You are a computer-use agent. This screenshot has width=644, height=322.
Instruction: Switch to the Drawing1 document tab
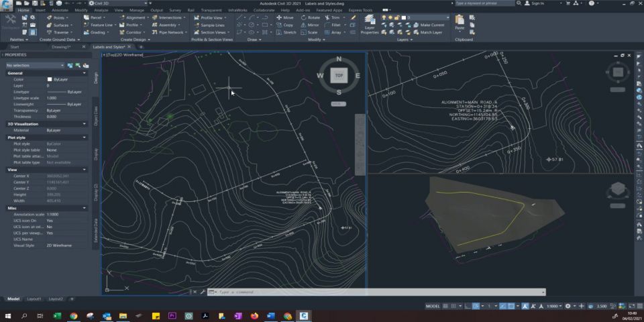60,47
